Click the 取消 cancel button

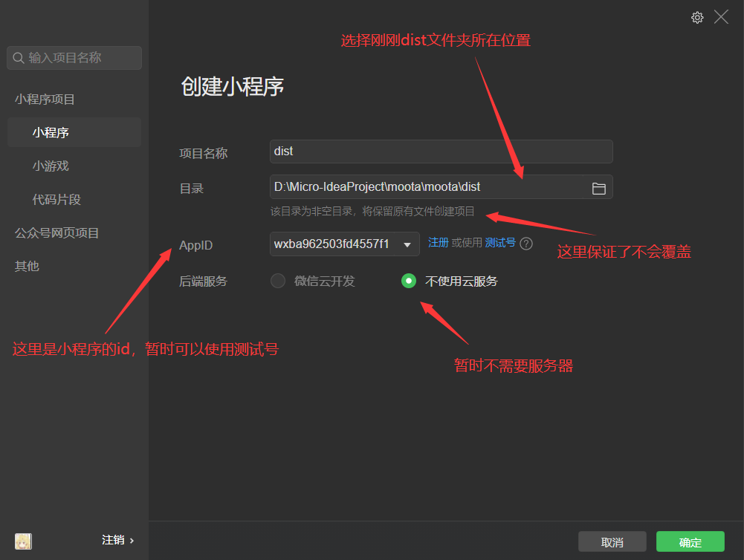[612, 541]
